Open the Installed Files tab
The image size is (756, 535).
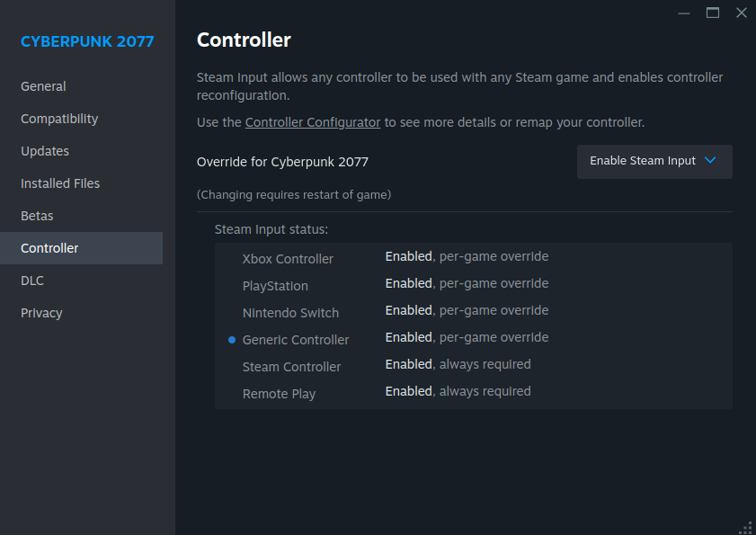click(60, 183)
